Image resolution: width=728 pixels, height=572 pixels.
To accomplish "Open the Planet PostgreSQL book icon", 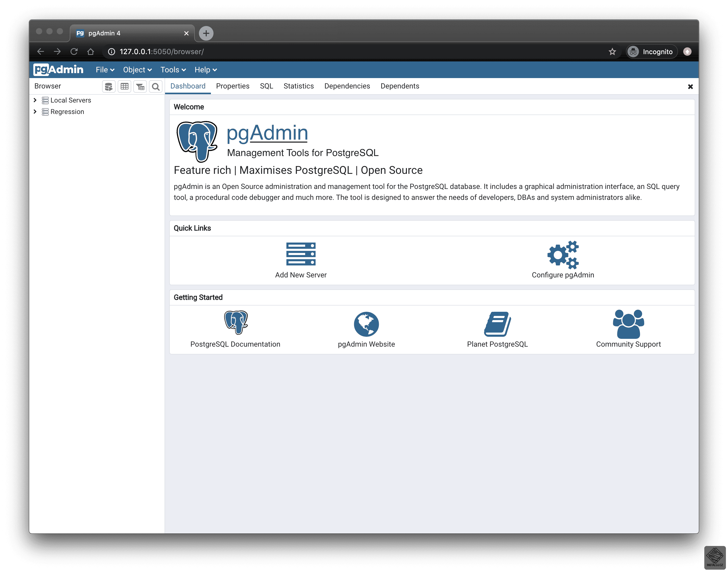I will click(497, 324).
